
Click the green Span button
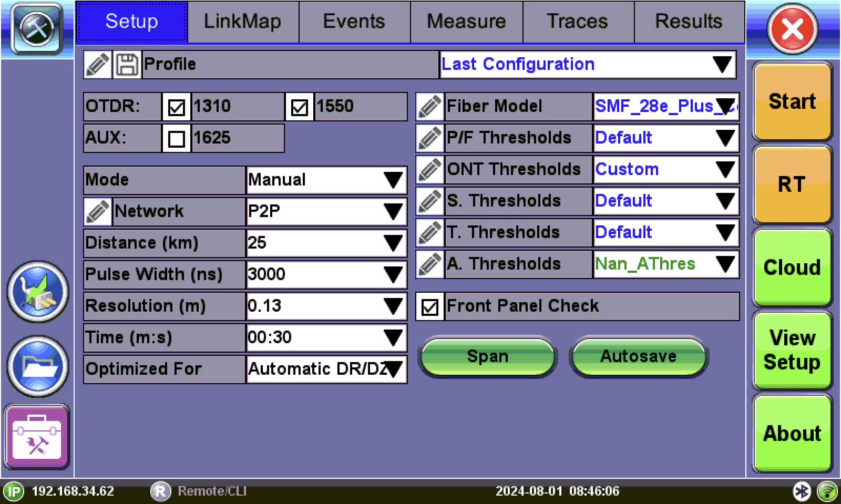coord(488,357)
